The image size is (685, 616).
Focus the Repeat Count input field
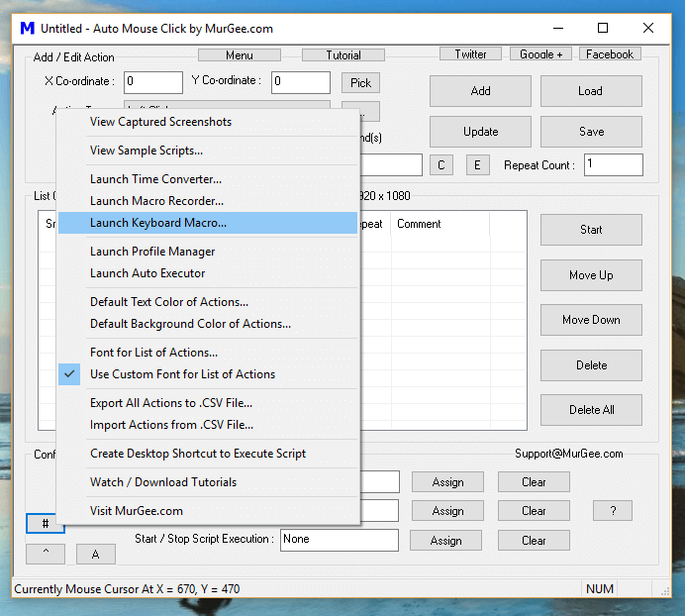614,164
